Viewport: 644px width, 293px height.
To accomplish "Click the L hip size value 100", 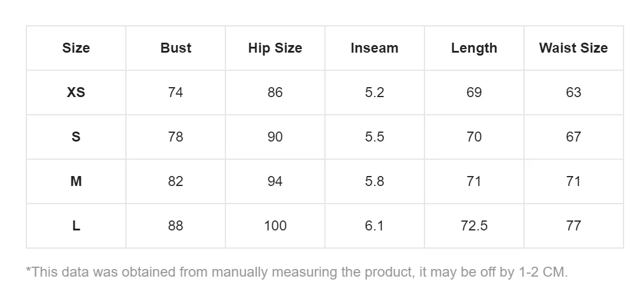I will click(x=275, y=226).
